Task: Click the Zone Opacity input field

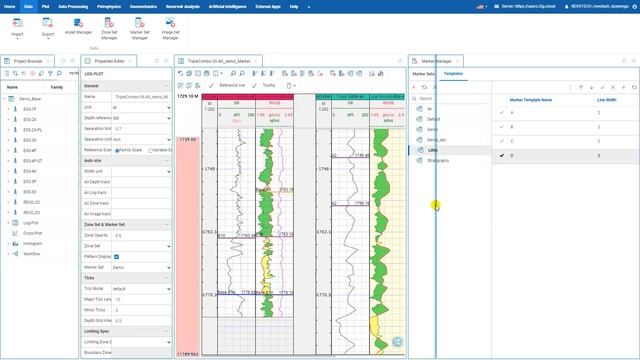Action: click(141, 236)
